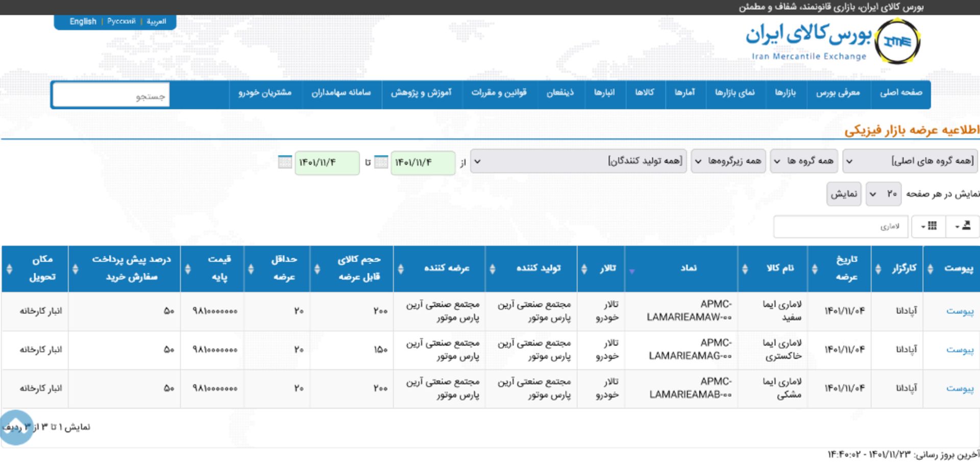The height and width of the screenshot is (469, 980).
Task: Click the جستجو search field in navbar
Action: pos(111,95)
